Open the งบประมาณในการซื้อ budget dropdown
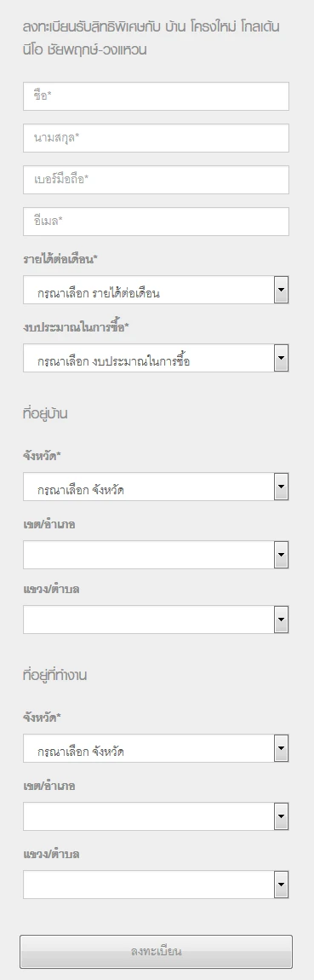 [156, 358]
